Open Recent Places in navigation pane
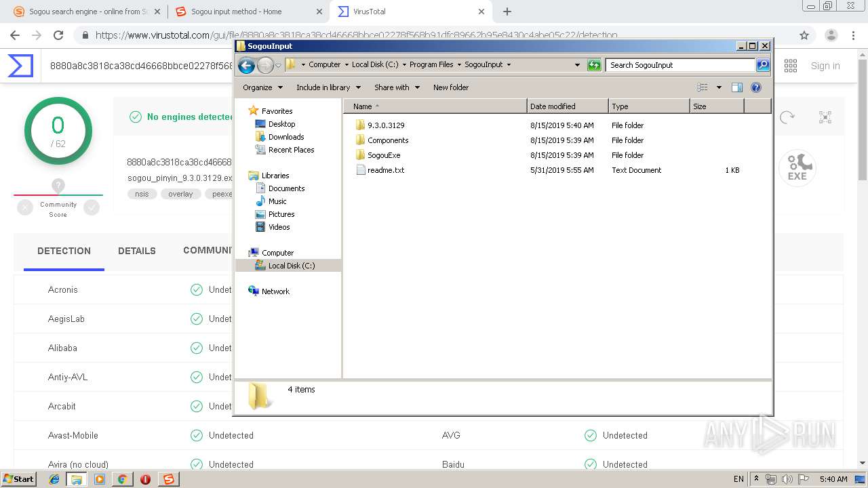Viewport: 868px width, 488px height. pos(291,150)
